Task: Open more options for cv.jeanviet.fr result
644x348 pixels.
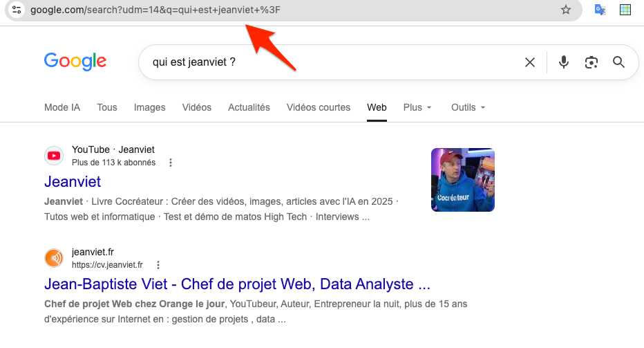Action: coord(158,265)
